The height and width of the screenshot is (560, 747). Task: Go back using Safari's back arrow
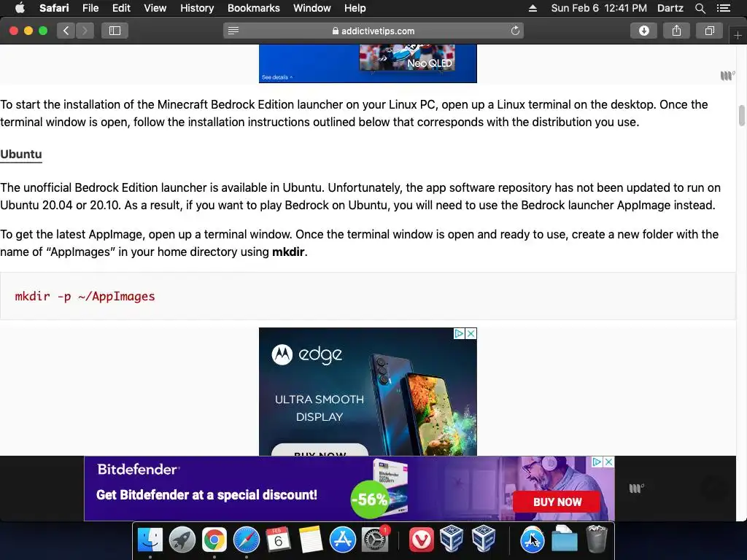(66, 31)
